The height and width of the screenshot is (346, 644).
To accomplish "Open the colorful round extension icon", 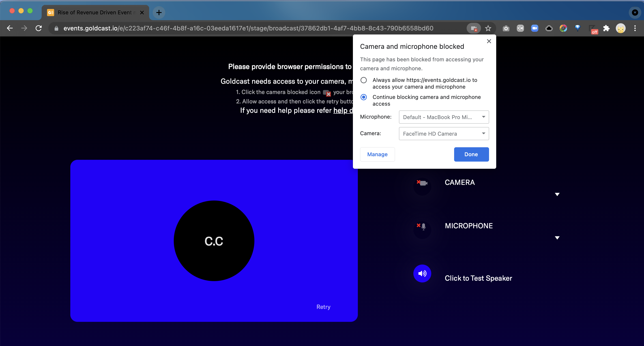I will click(563, 28).
